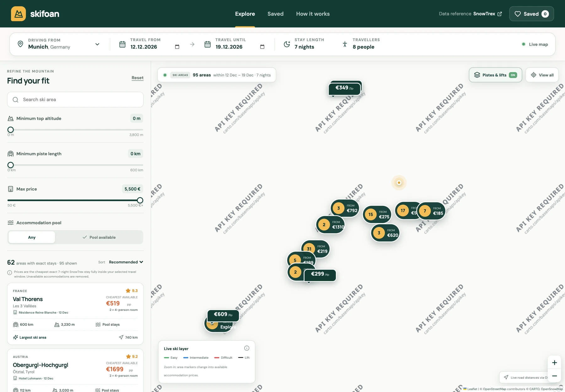Click the stay length moon icon
The width and height of the screenshot is (565, 392).
[x=287, y=44]
